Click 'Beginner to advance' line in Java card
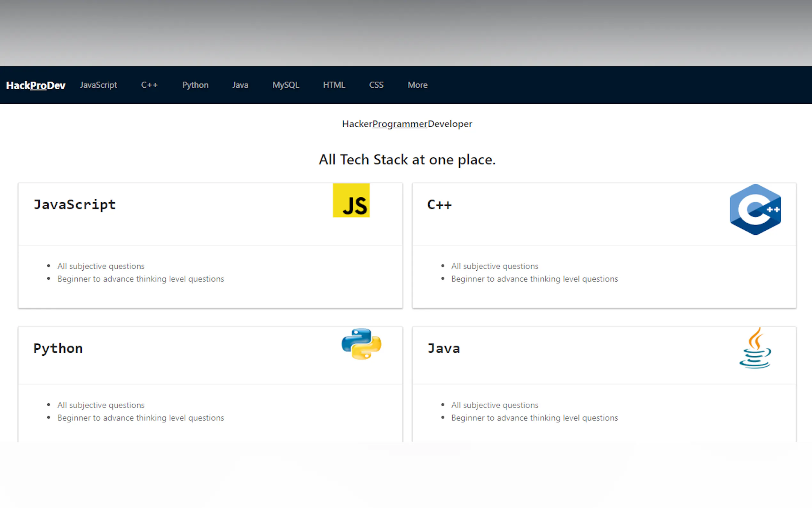The height and width of the screenshot is (508, 812). coord(535,417)
